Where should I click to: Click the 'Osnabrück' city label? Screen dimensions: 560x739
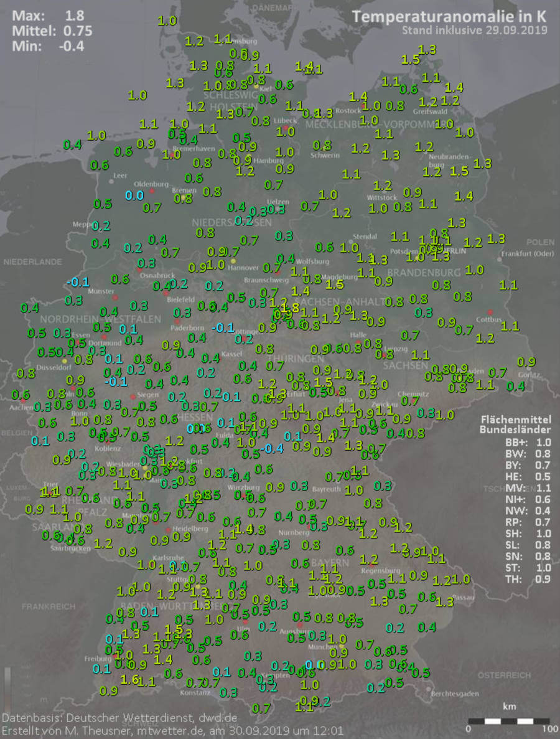158,275
